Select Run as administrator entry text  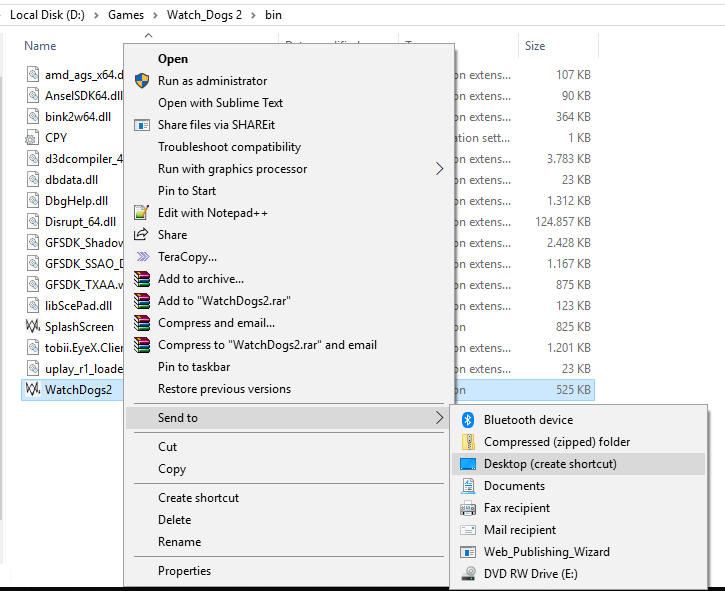(x=213, y=81)
